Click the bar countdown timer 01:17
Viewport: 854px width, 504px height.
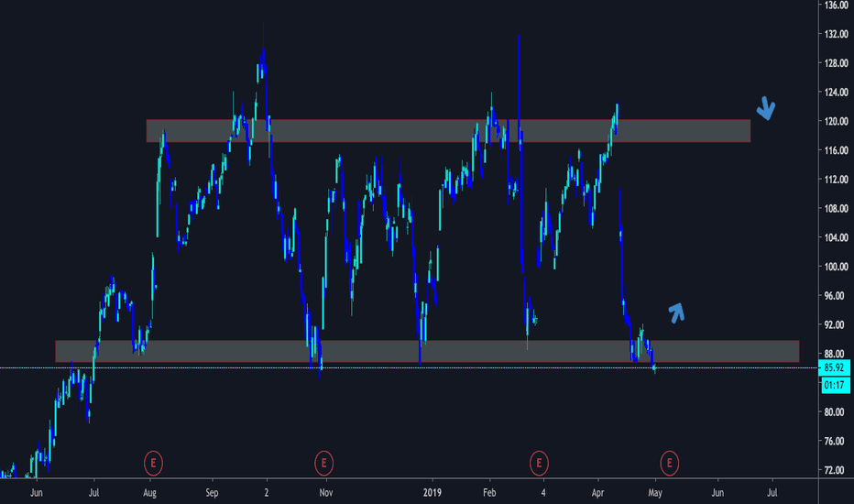[x=834, y=385]
